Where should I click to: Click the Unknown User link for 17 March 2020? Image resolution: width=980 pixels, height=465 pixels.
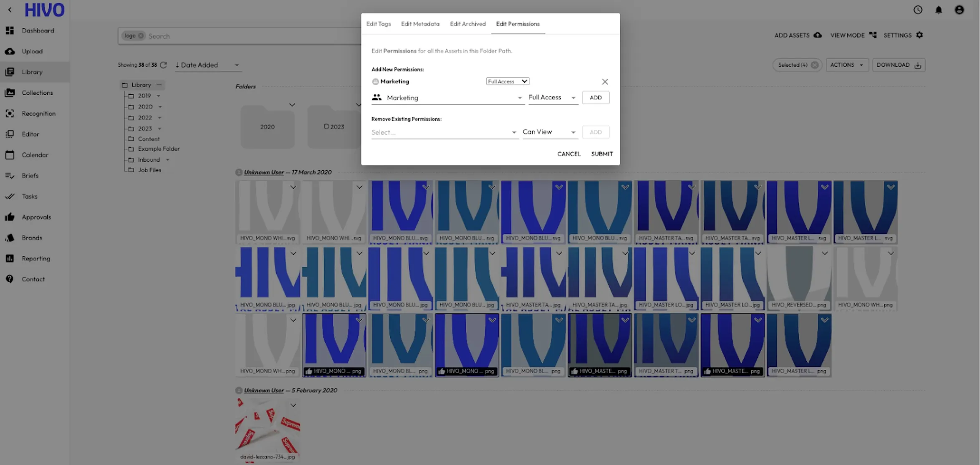tap(264, 172)
